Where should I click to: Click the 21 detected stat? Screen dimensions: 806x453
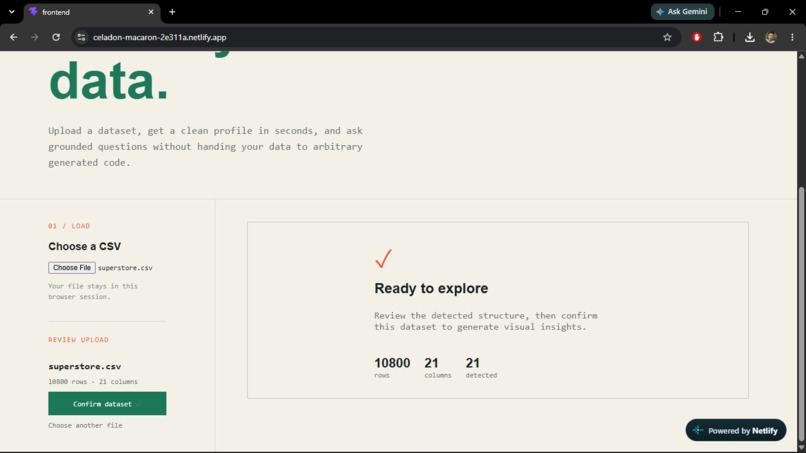(481, 368)
